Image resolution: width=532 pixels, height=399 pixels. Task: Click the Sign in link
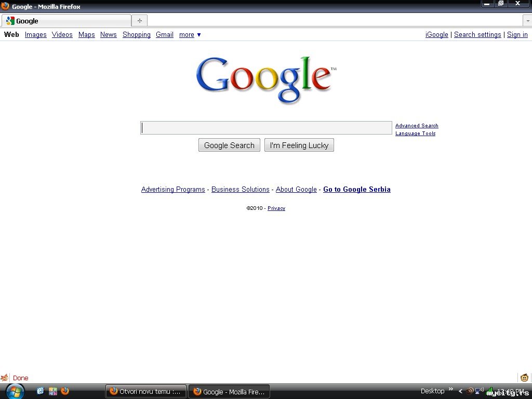(x=517, y=35)
